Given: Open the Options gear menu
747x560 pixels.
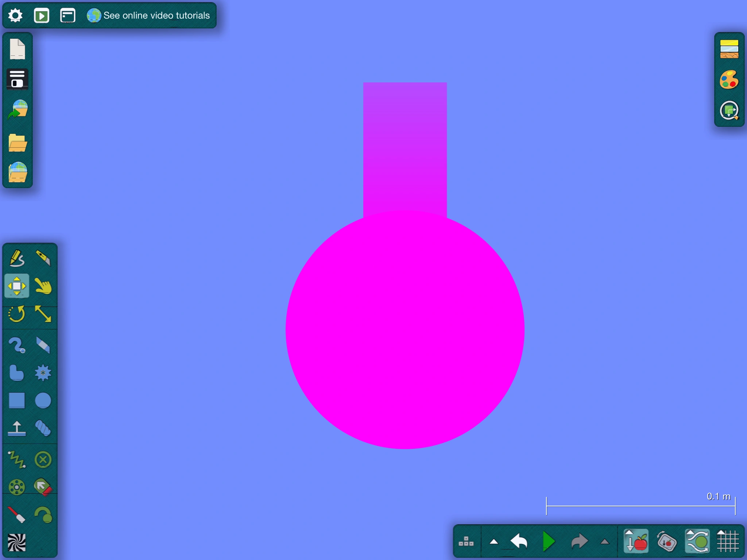Looking at the screenshot, I should click(x=15, y=16).
